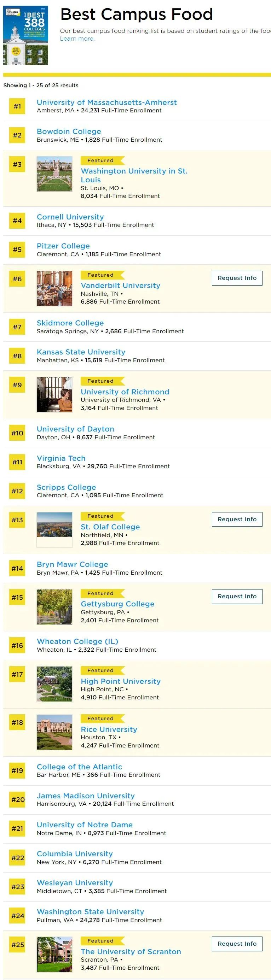Click the Washington University campus thumbnail

54,174
